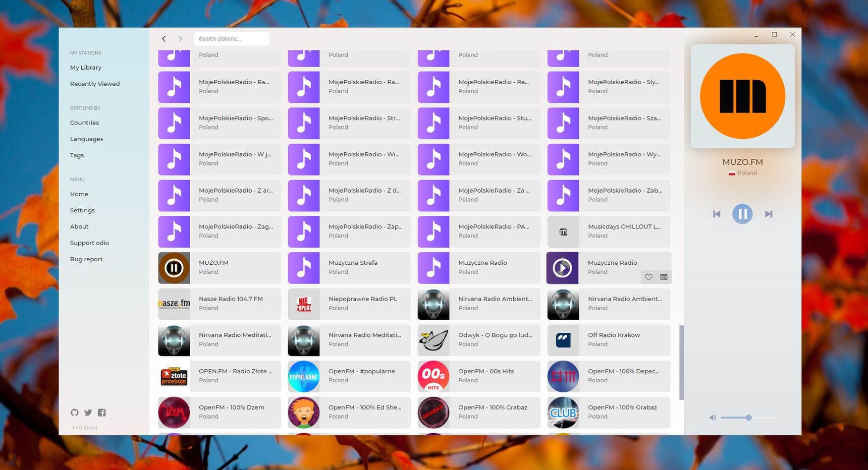Adjust the volume slider
868x470 pixels.
tap(748, 418)
